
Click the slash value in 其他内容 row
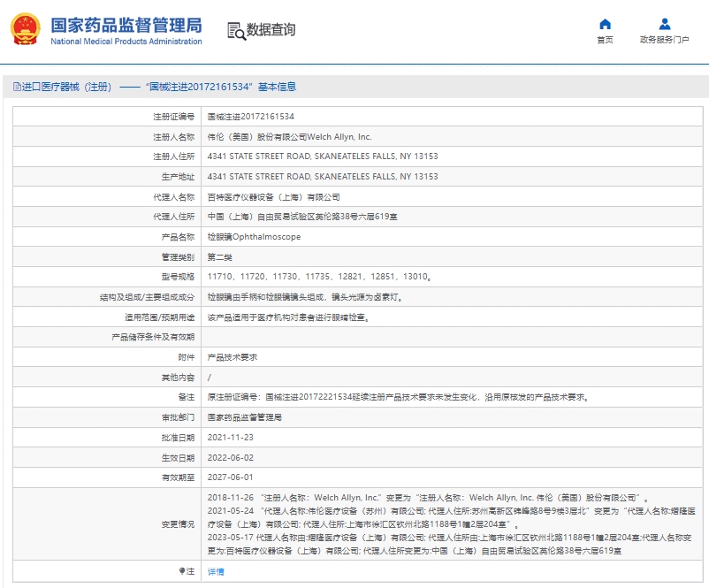209,378
